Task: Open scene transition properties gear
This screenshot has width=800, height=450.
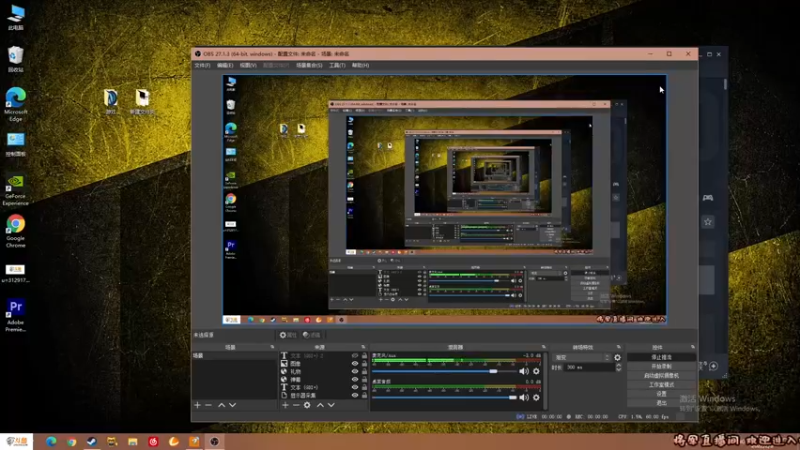Action: [617, 358]
